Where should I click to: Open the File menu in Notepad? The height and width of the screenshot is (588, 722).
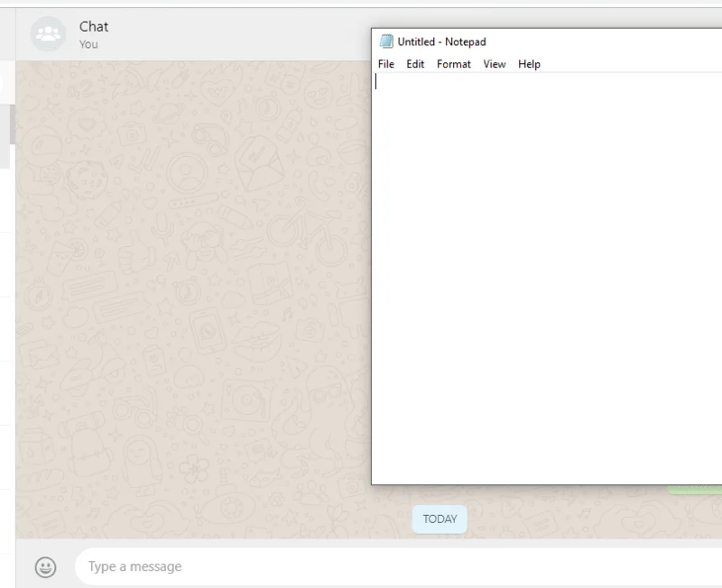pyautogui.click(x=386, y=64)
